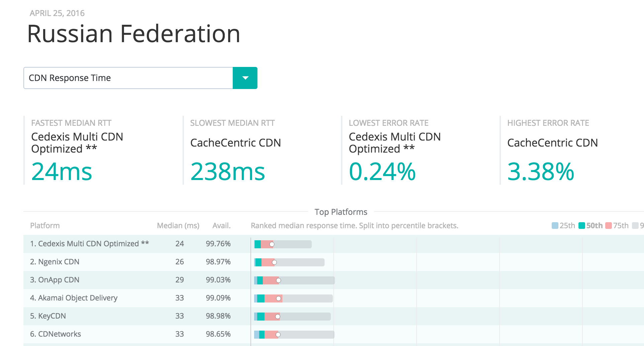Click the 75th percentile legend swatch
The image size is (644, 346).
609,226
